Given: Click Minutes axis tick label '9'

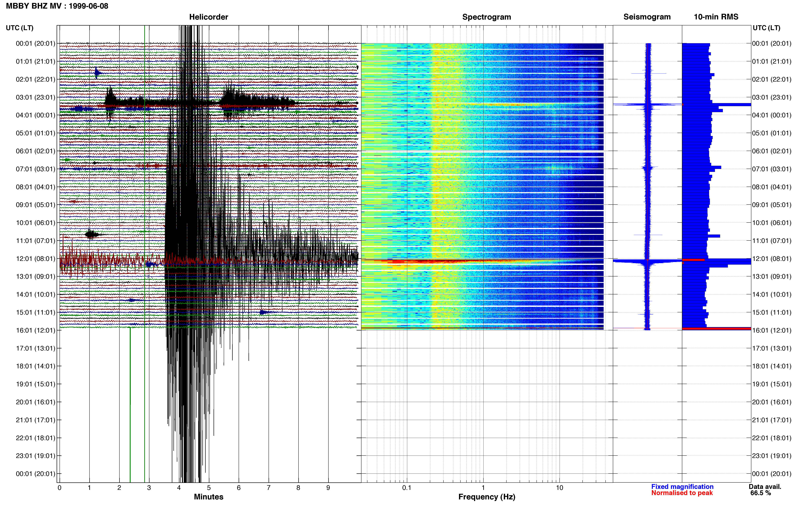Looking at the screenshot, I should 328,488.
